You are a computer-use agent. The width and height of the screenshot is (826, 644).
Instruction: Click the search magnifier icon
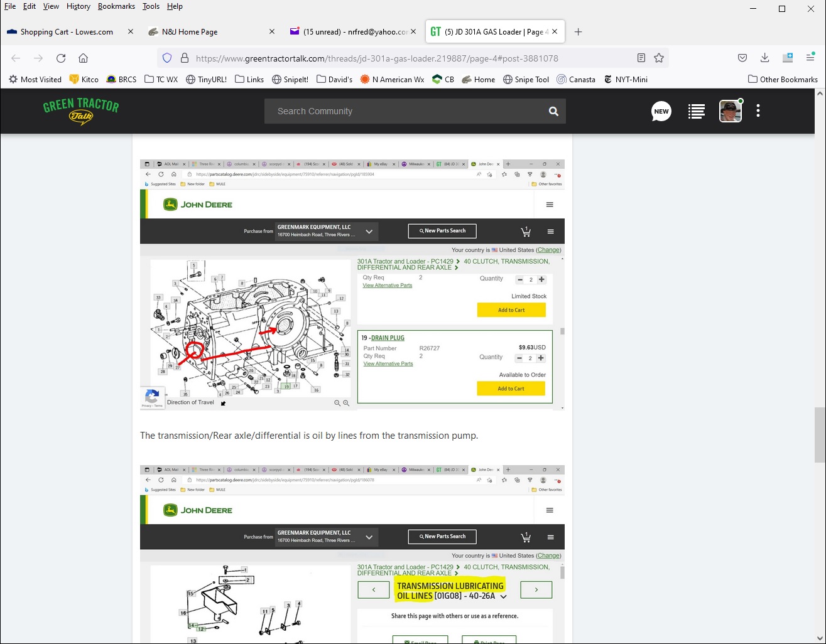(553, 111)
